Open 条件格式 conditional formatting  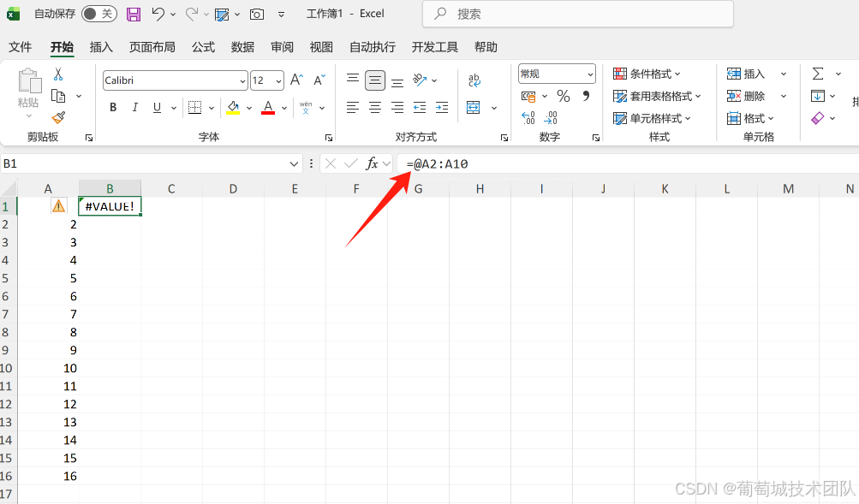tap(647, 74)
